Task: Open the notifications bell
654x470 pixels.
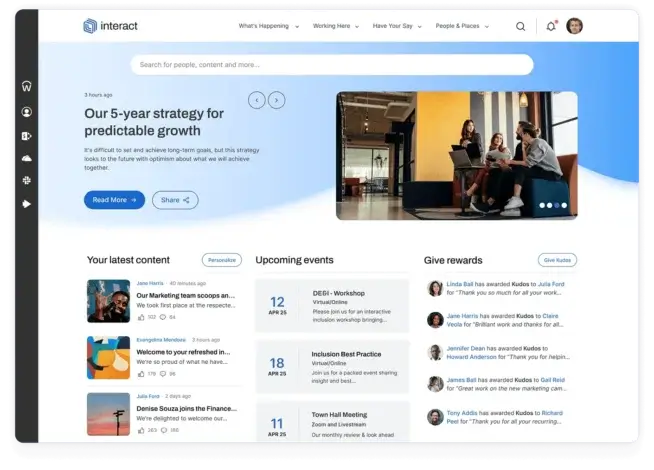Action: (551, 26)
